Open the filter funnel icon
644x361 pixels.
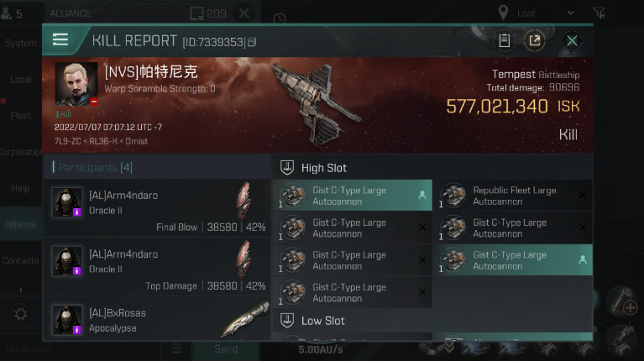pyautogui.click(x=599, y=13)
